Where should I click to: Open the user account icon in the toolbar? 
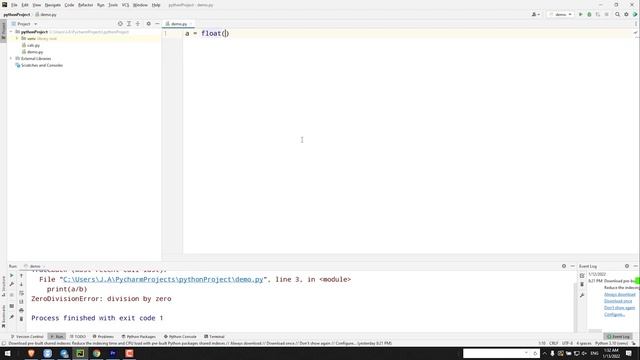click(535, 14)
